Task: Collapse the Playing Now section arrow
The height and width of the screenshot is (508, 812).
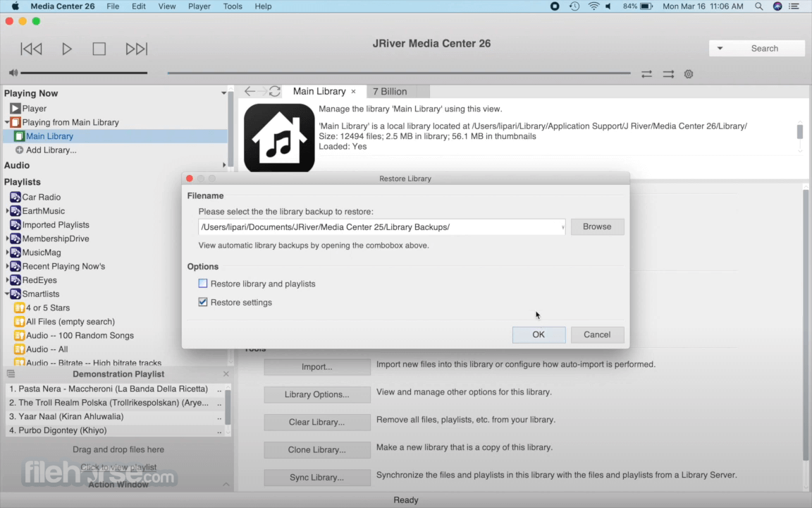Action: coord(223,93)
